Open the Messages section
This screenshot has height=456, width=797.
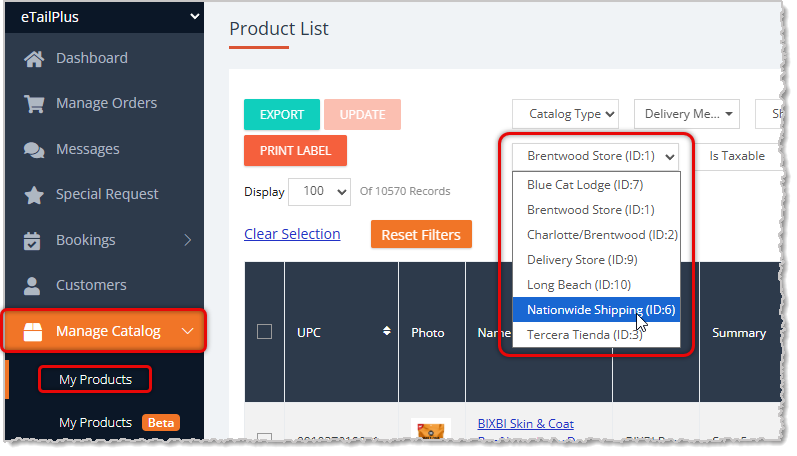click(88, 149)
